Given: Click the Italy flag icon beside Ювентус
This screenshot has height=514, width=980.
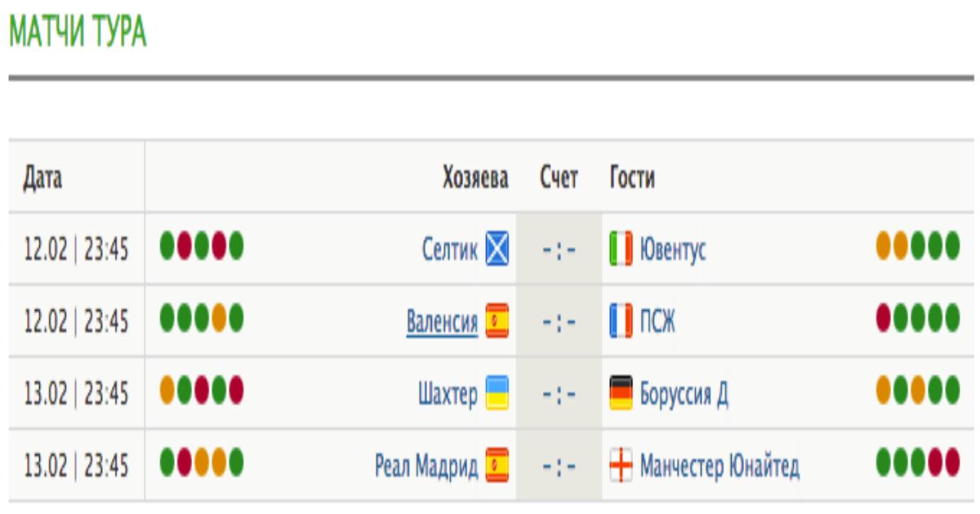Looking at the screenshot, I should point(621,249).
